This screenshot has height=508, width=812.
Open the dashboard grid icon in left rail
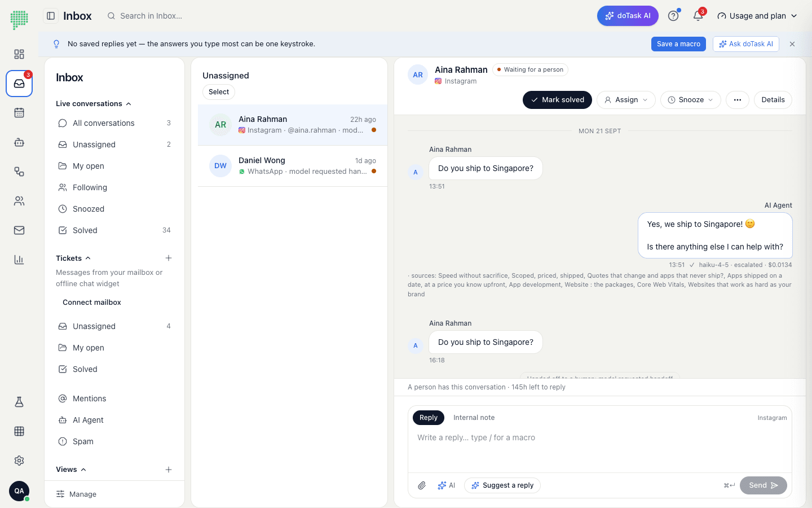pyautogui.click(x=19, y=54)
